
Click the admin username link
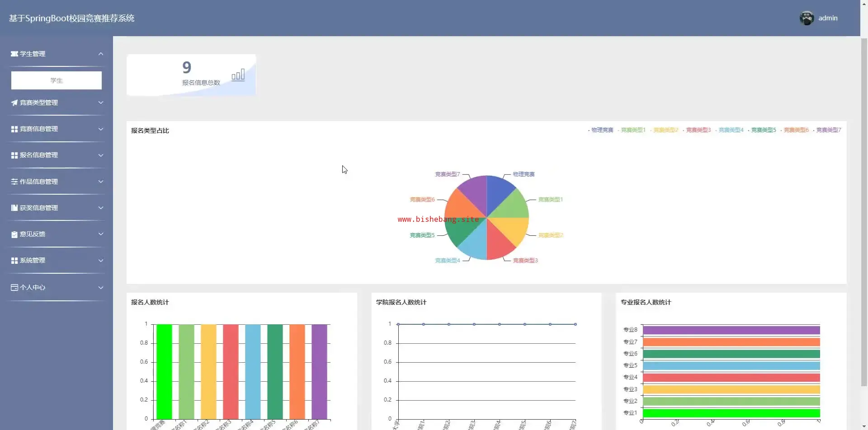click(828, 18)
